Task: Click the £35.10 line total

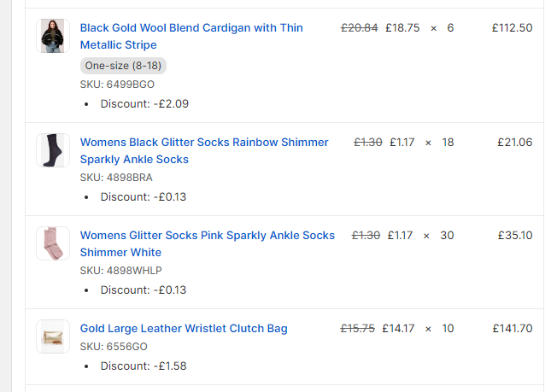Action: click(x=514, y=236)
